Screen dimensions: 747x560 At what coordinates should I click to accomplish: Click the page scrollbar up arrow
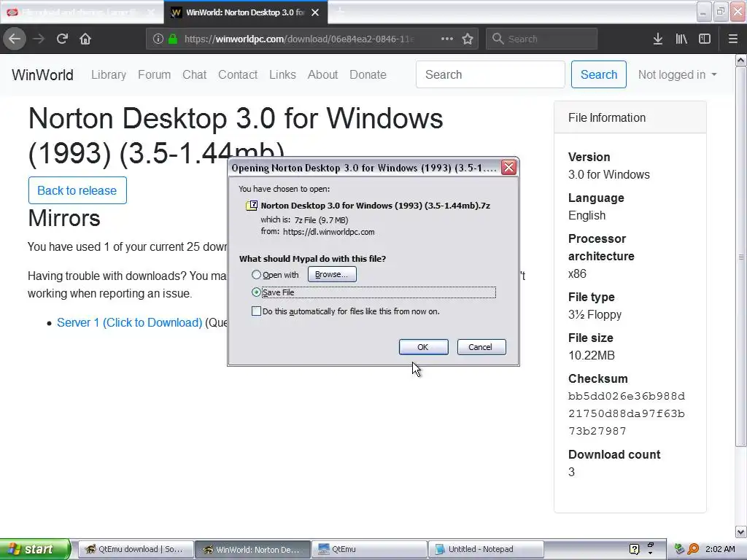(x=741, y=60)
